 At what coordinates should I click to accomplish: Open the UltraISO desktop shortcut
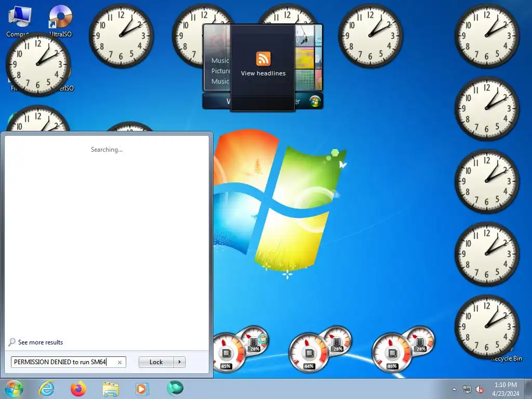[x=60, y=20]
